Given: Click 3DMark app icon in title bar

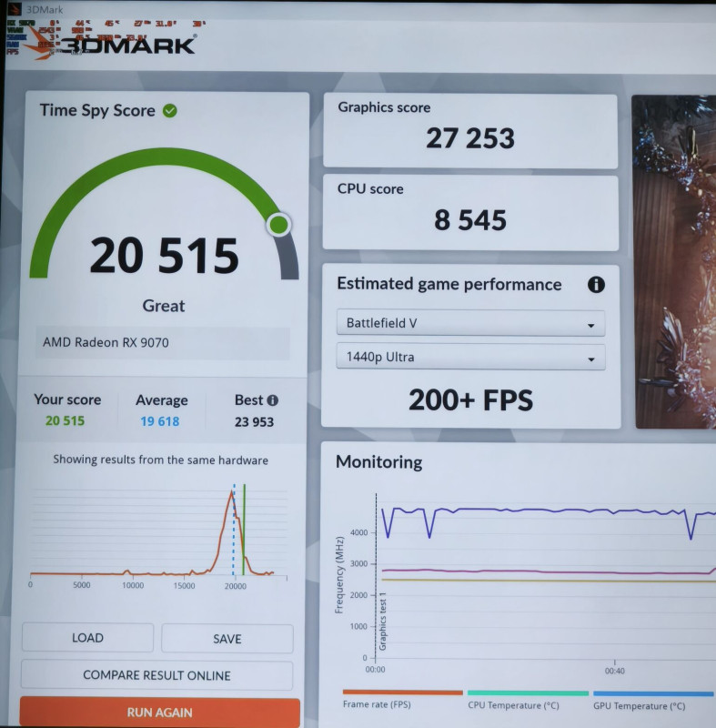Looking at the screenshot, I should click(x=15, y=9).
